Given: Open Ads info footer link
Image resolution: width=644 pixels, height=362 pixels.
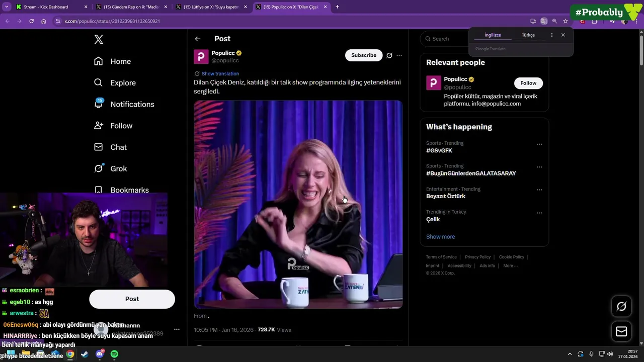Looking at the screenshot, I should point(487,265).
